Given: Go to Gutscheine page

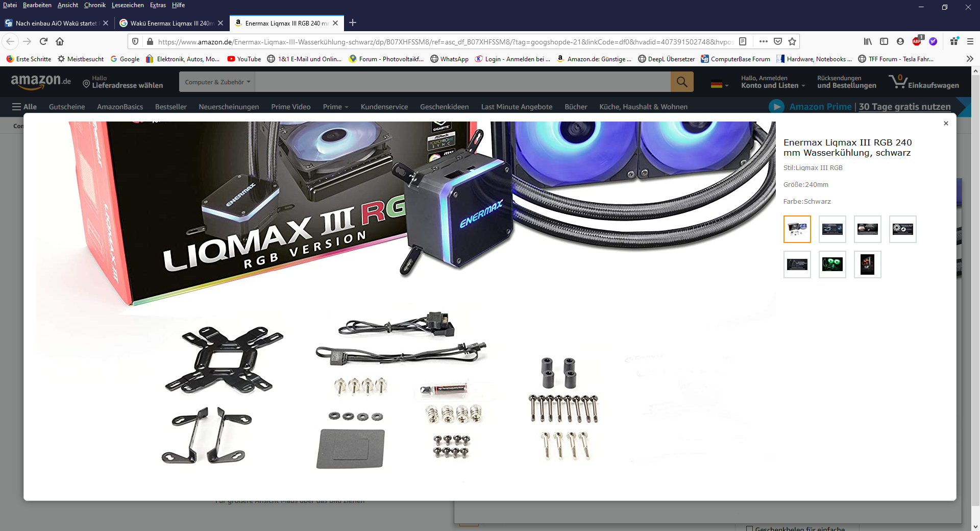Looking at the screenshot, I should [x=67, y=107].
